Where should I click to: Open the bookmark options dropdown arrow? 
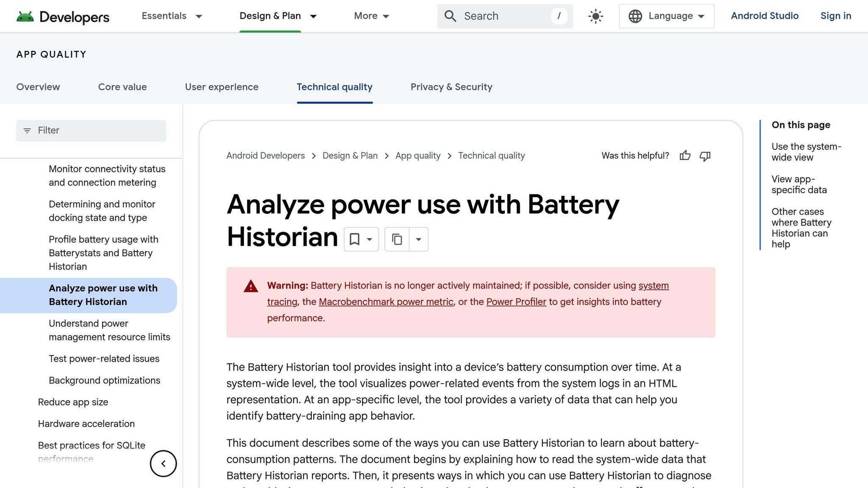[x=369, y=239]
